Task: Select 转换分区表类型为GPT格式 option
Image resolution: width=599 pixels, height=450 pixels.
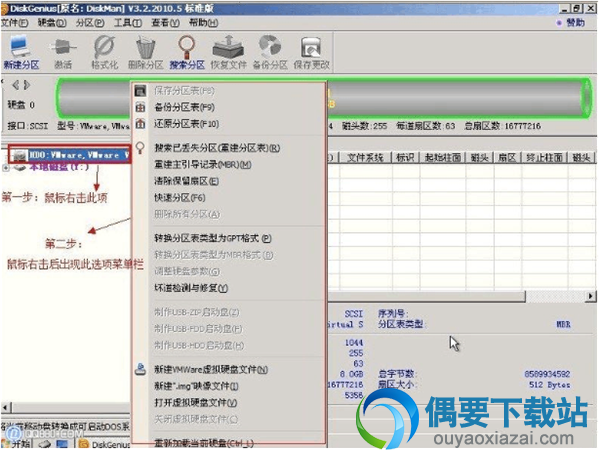Action: tap(213, 238)
